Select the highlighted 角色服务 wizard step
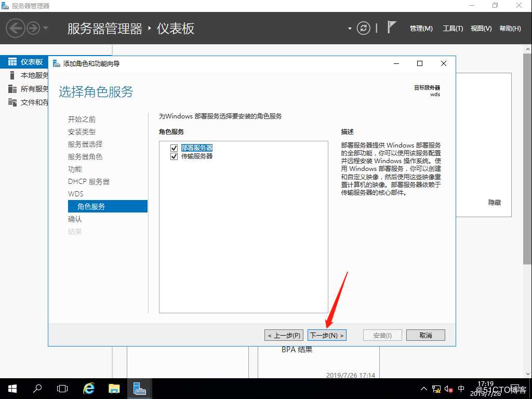 coord(108,206)
